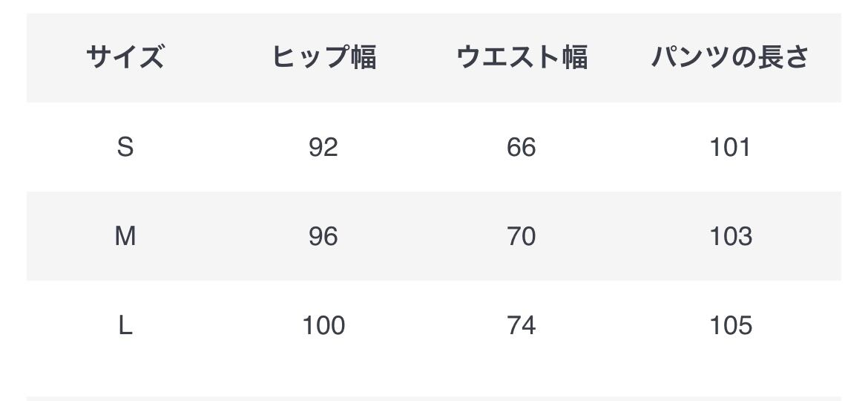Click waist width value 70

[522, 236]
